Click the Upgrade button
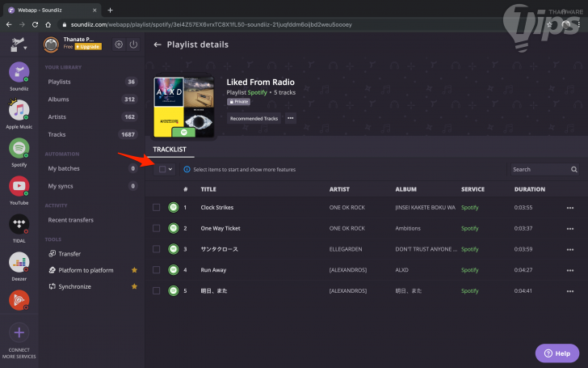Viewport: 588px width, 368px height. pyautogui.click(x=88, y=47)
